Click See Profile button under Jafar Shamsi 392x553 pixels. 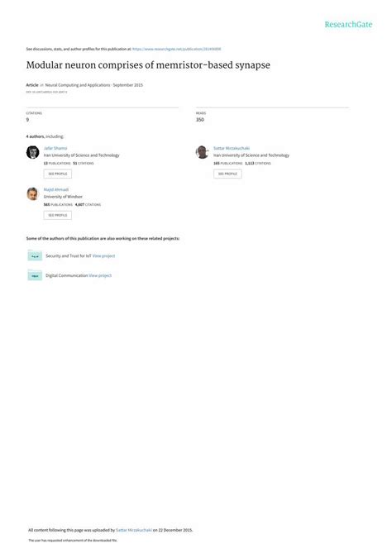click(58, 174)
